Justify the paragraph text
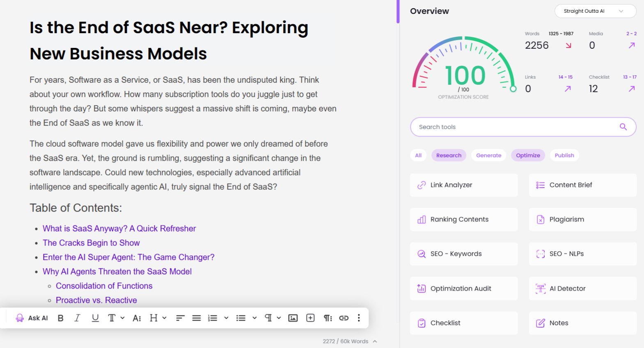 (197, 318)
